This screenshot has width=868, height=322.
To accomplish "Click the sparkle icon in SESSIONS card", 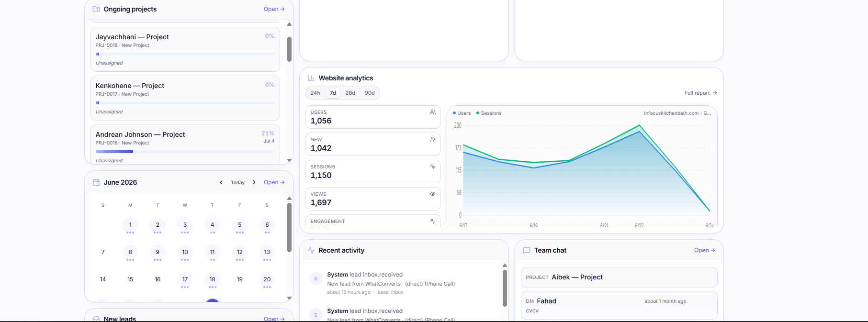I will coord(433,167).
